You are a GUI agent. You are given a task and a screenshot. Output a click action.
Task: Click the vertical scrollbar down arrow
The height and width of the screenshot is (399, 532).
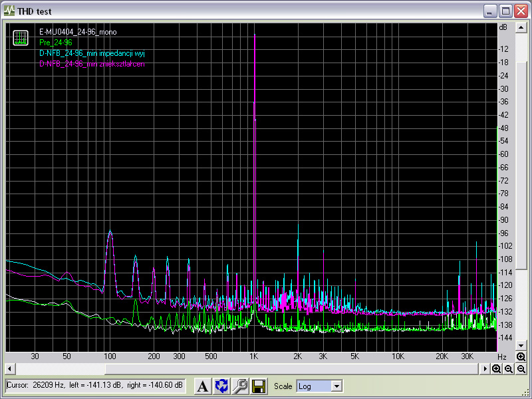pos(521,346)
